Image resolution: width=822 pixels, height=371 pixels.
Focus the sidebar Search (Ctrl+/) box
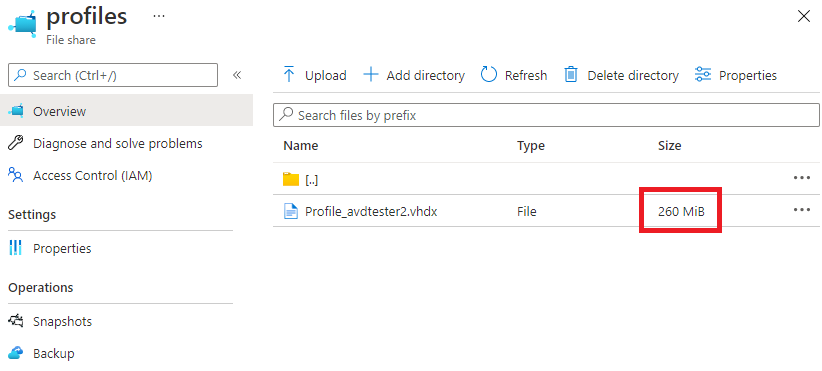113,75
